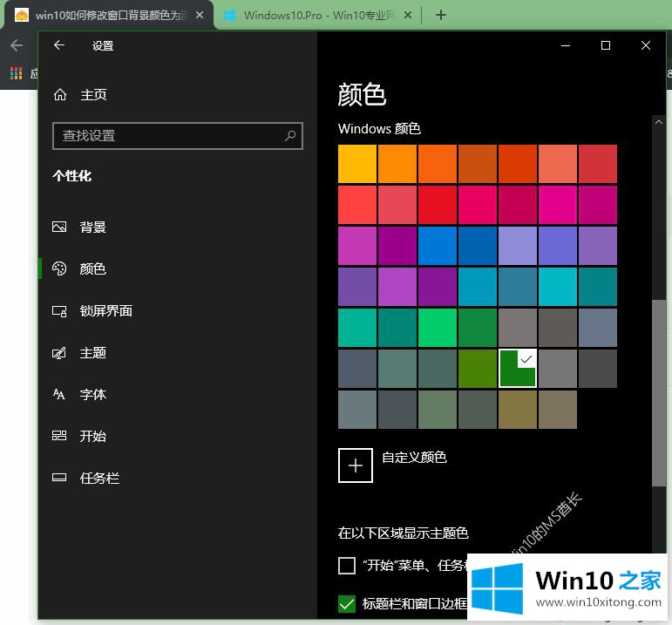Open the 主题 themes icon
Screen dimensions: 672x625
pyautogui.click(x=59, y=353)
